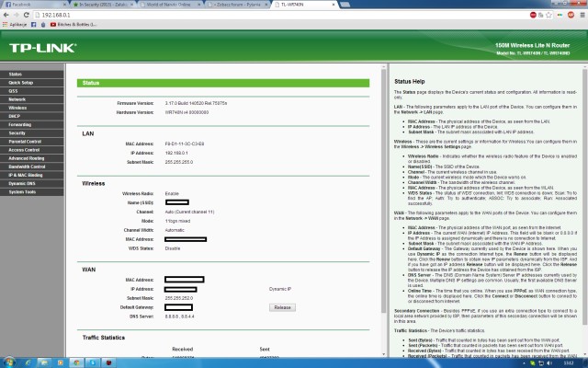
Task: Click the 'Status Help' heading
Action: (409, 82)
